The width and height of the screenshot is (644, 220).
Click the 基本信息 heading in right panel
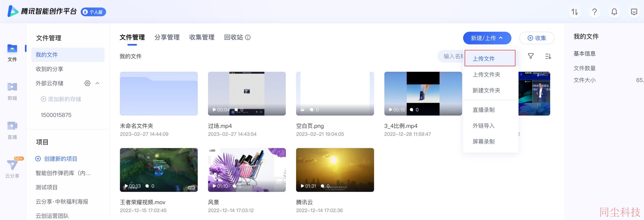(584, 53)
